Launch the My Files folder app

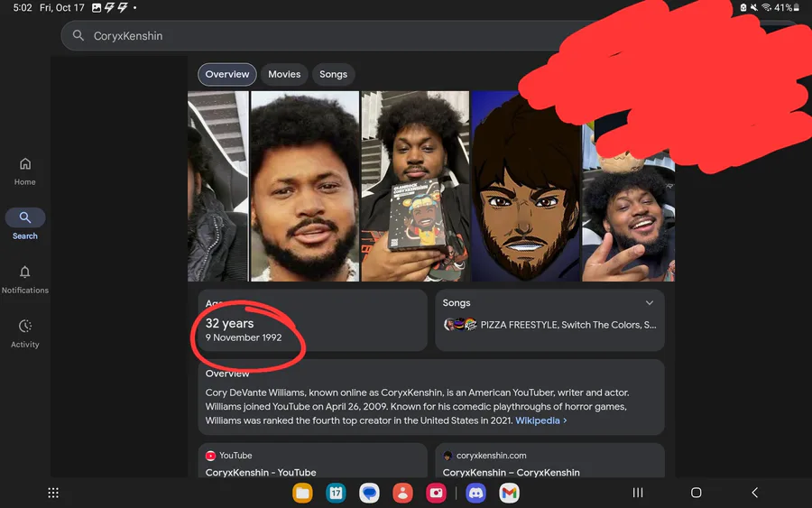click(x=302, y=493)
